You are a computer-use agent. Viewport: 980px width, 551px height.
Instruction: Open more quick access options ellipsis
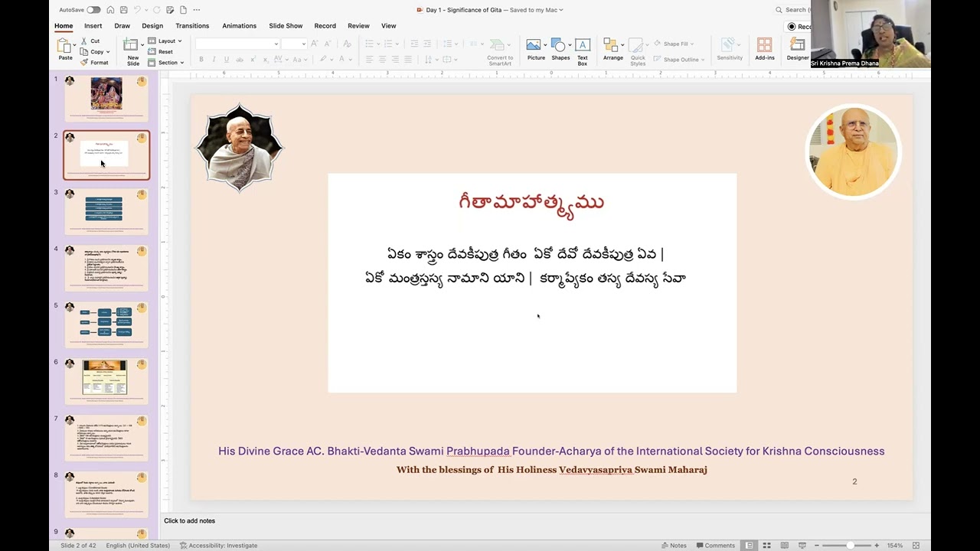coord(197,10)
